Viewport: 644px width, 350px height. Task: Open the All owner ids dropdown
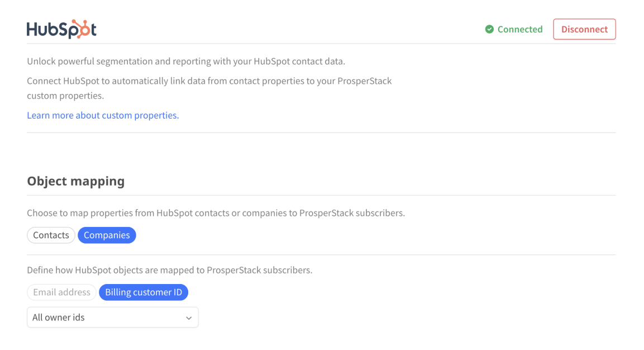(112, 318)
